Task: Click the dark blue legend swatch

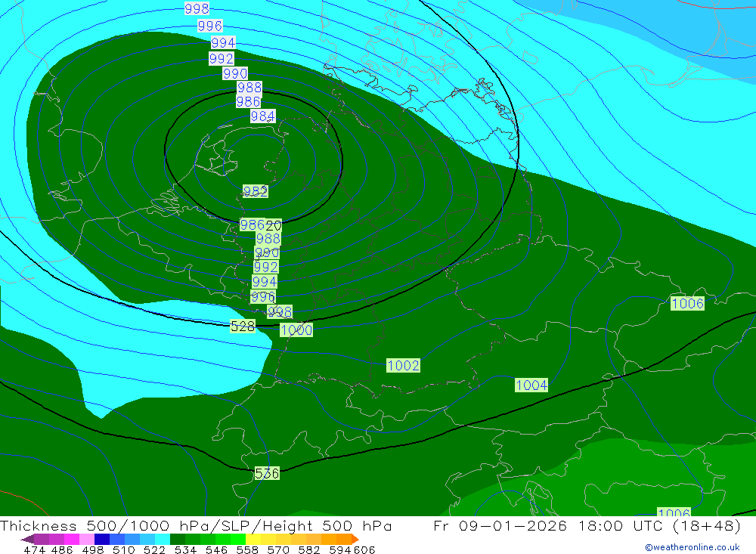Action: 102,539
